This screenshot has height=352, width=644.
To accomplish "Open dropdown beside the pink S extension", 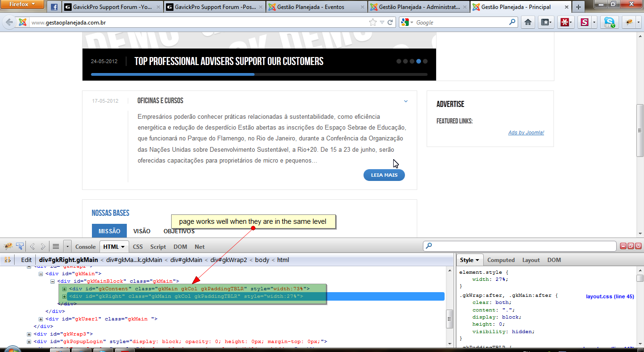I will click(594, 22).
